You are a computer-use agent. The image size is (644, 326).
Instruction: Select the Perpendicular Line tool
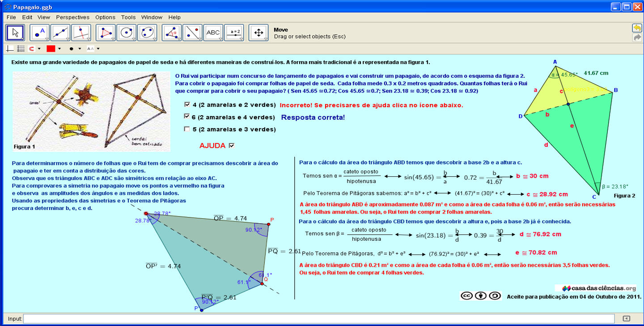coord(81,33)
